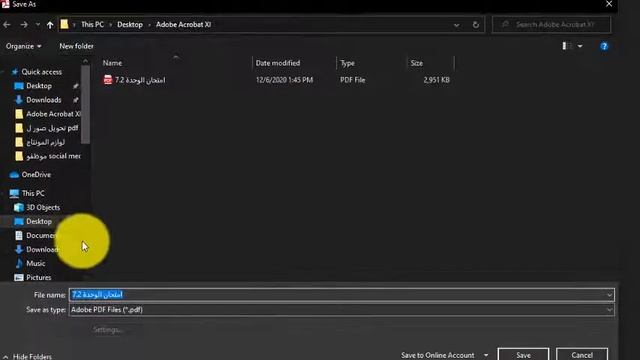Change view layout icon
Image resolution: width=640 pixels, height=360 pixels.
pos(567,46)
